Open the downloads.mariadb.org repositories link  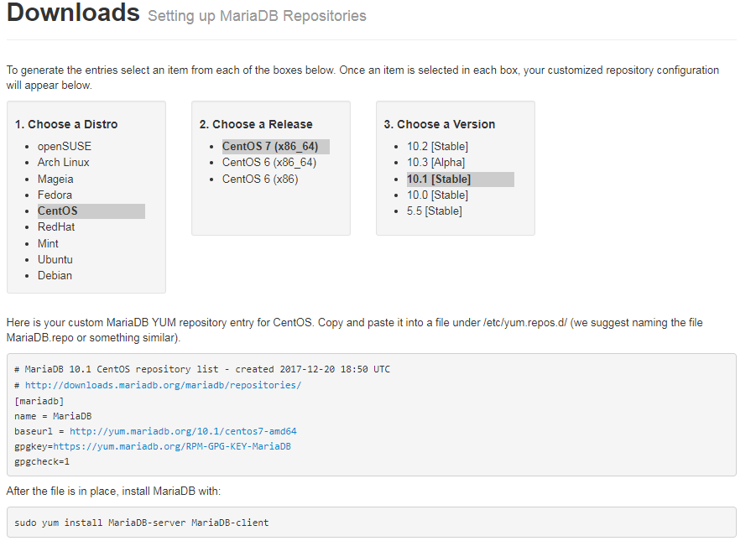point(163,385)
